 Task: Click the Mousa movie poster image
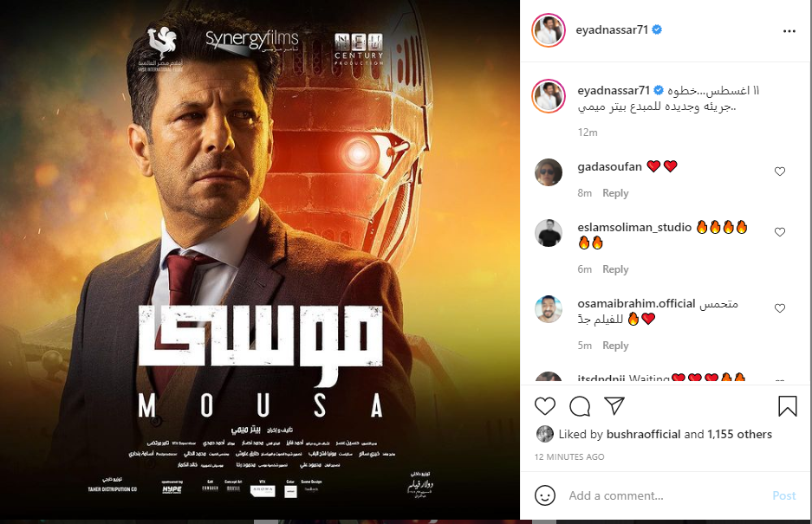click(x=260, y=259)
